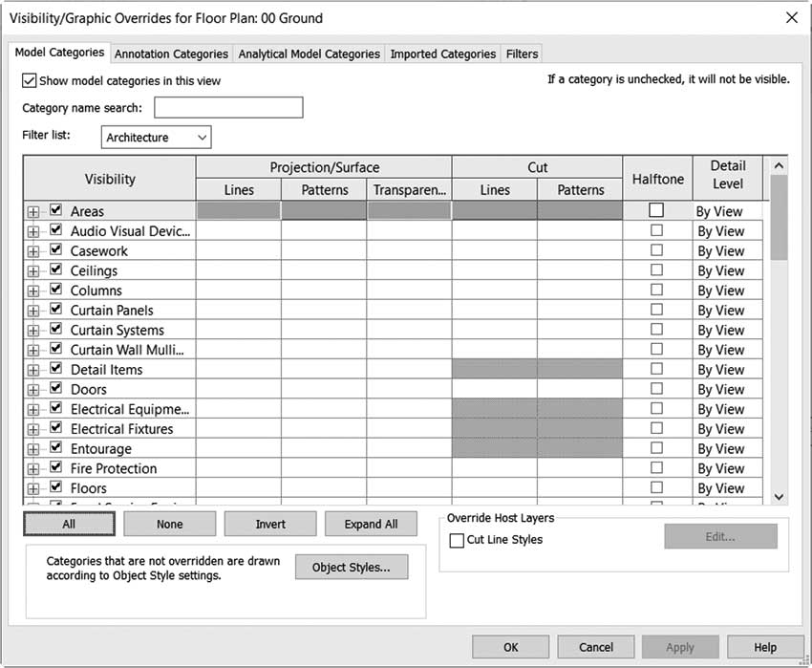The width and height of the screenshot is (812, 668).
Task: Expand the Fire Protection category node
Action: 33,469
